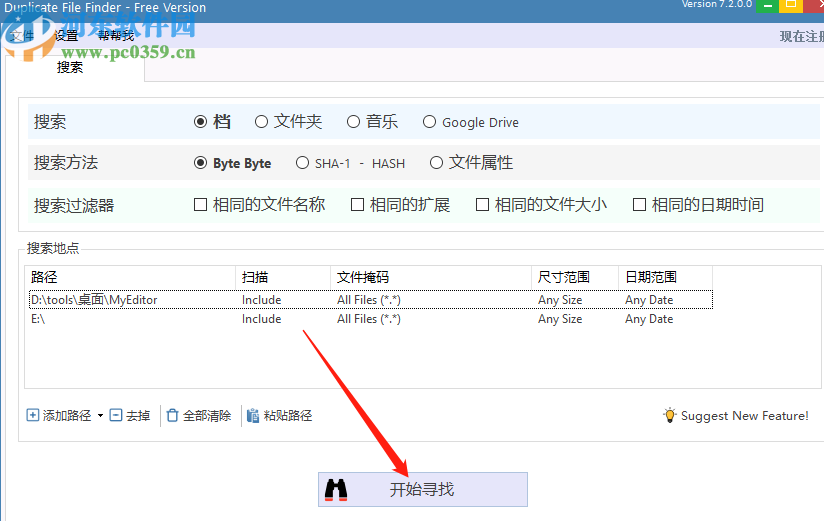This screenshot has height=521, width=824.
Task: Select the Google Drive radio button
Action: pos(429,122)
